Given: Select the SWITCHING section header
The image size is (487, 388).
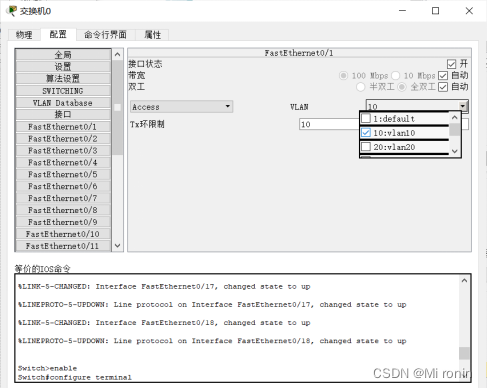Looking at the screenshot, I should click(63, 91).
